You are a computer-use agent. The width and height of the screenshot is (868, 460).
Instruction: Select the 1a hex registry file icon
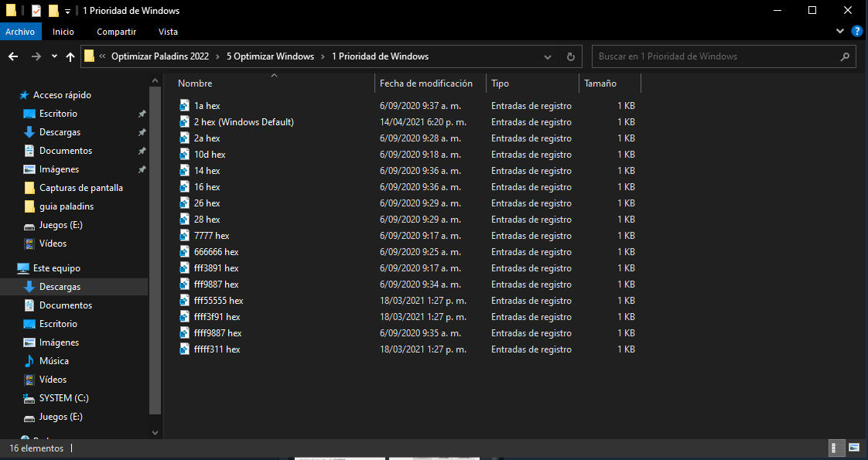tap(184, 106)
